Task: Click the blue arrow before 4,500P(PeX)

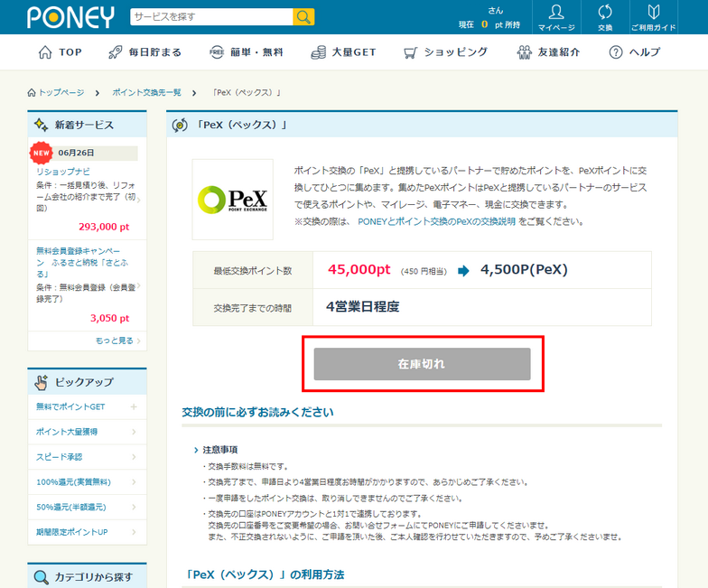Action: point(463,271)
